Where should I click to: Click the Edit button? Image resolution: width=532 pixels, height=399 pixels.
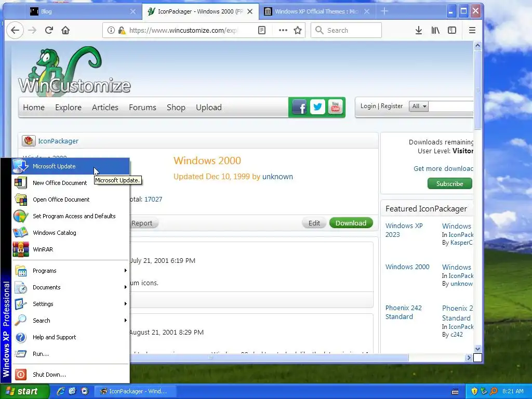(x=314, y=223)
